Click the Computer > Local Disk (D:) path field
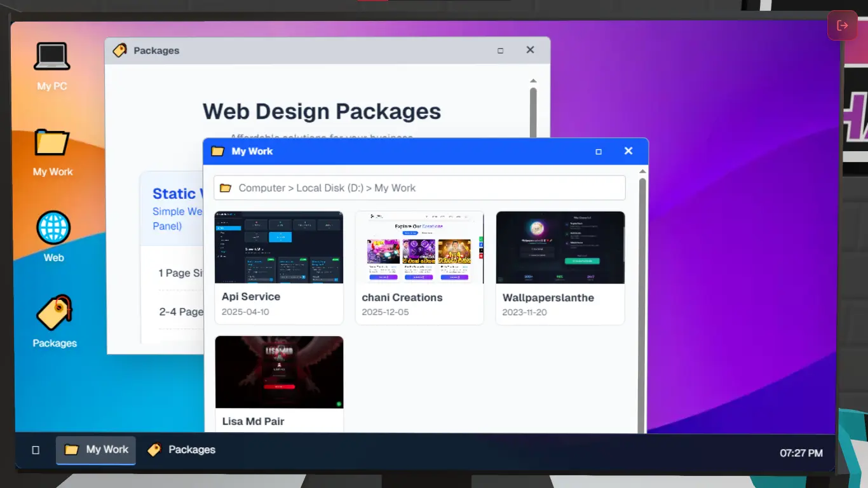The width and height of the screenshot is (868, 488). click(x=419, y=188)
